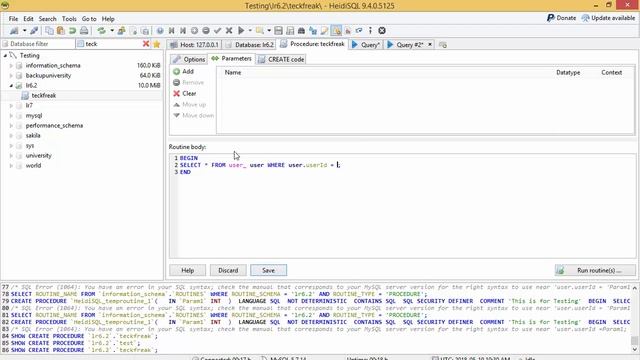Click the binoculars Find text icon

(301, 31)
